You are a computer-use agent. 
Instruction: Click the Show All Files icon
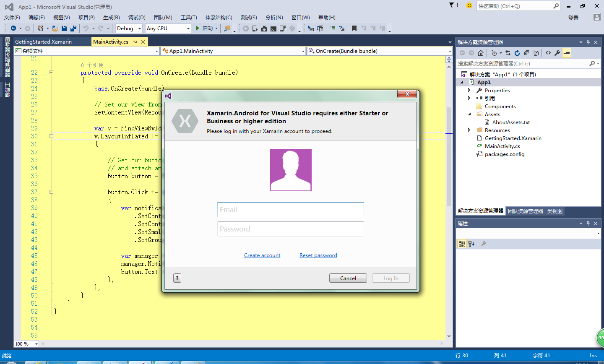pyautogui.click(x=536, y=53)
